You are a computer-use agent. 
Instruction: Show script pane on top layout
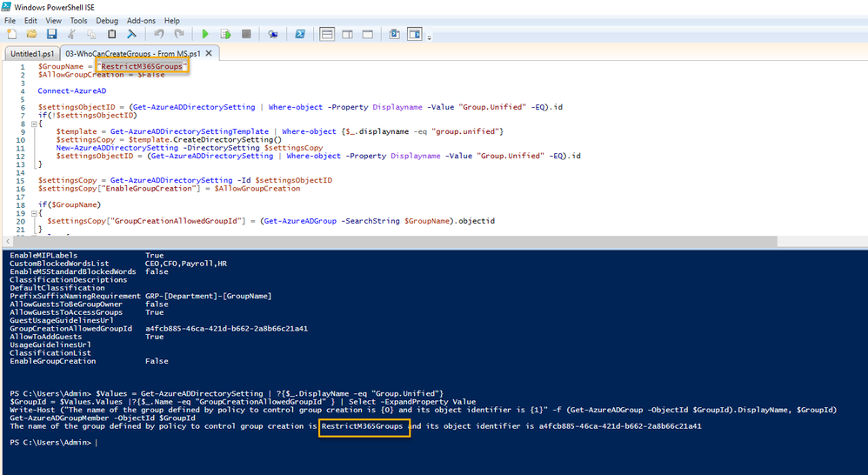(x=327, y=34)
